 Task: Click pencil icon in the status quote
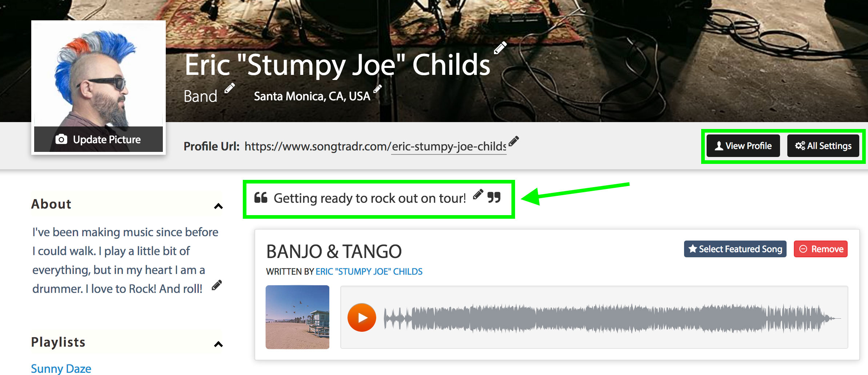(x=478, y=194)
